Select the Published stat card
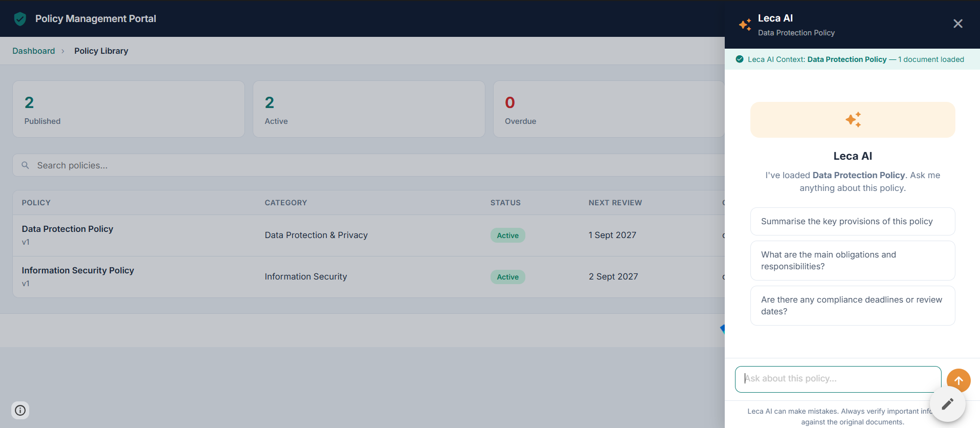The width and height of the screenshot is (980, 428). tap(129, 109)
